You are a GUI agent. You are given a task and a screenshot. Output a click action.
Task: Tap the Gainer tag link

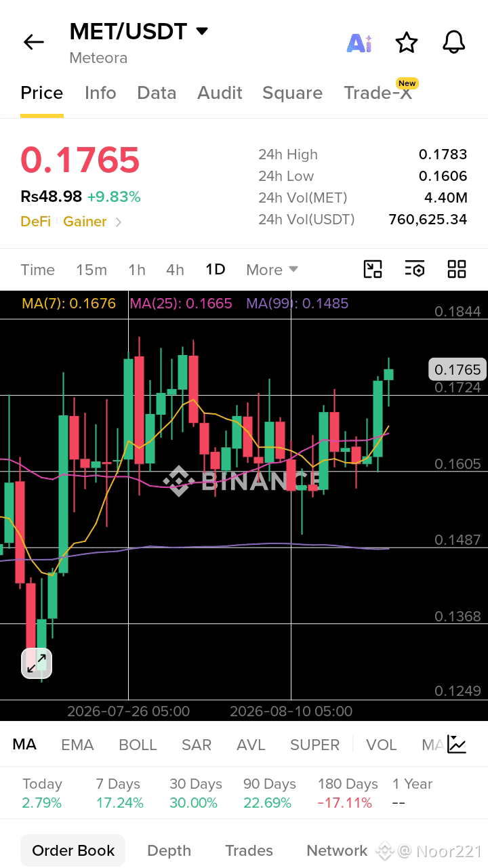coord(85,222)
